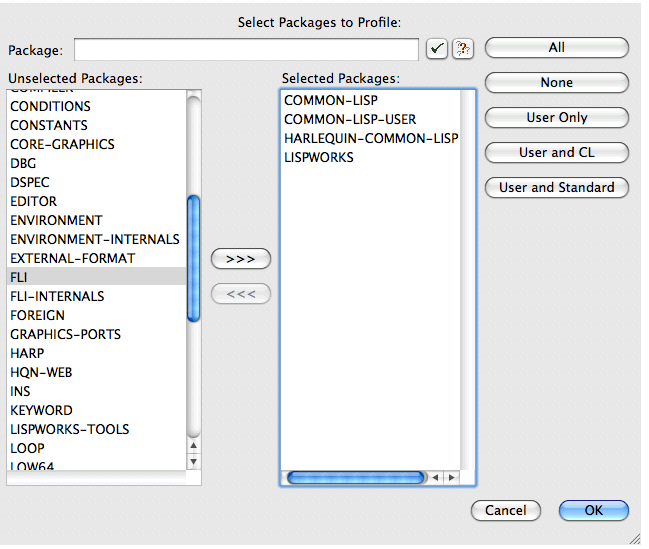649x549 pixels.
Task: Click the question mark package-matching icon
Action: click(462, 48)
